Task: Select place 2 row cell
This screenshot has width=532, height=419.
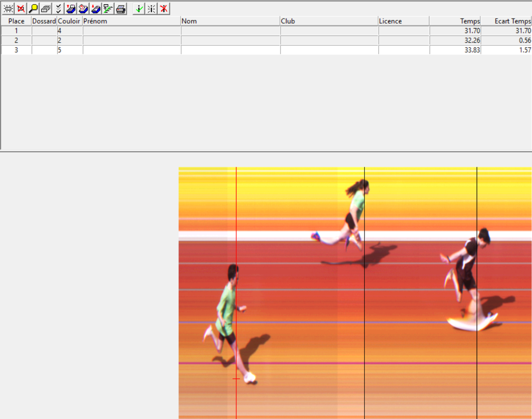Action: (x=16, y=40)
